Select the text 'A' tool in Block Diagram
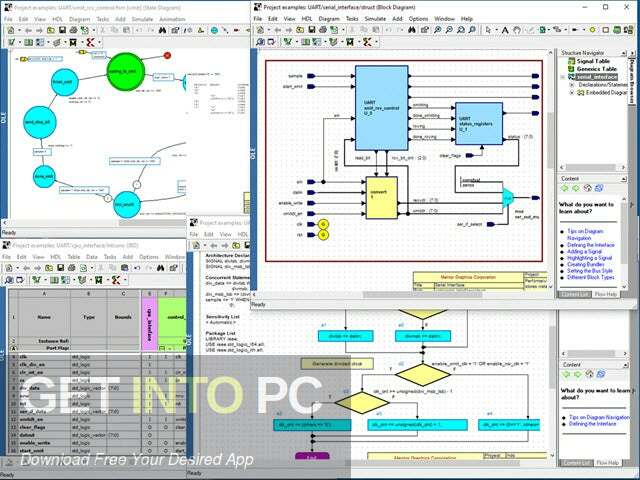Screen dimensions: 640x480 tap(505, 30)
